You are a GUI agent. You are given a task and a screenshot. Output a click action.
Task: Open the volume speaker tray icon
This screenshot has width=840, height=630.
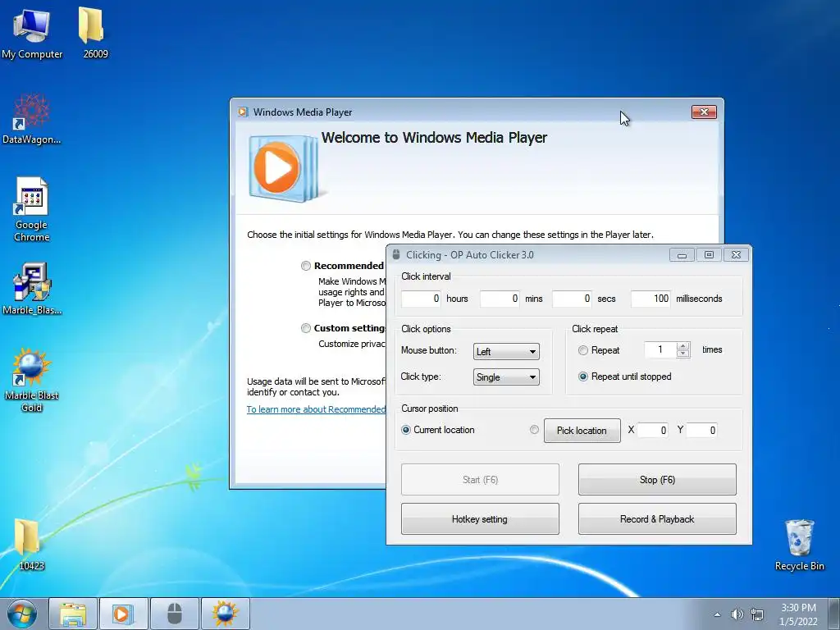pyautogui.click(x=737, y=614)
